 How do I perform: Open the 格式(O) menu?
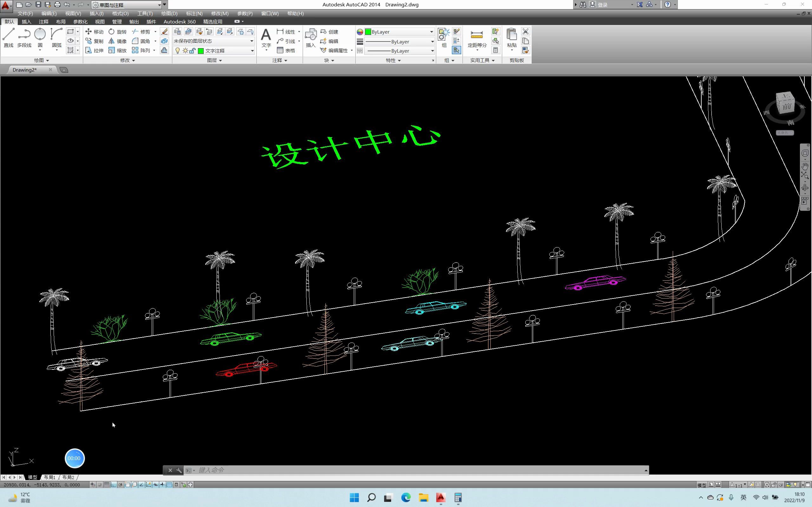120,13
